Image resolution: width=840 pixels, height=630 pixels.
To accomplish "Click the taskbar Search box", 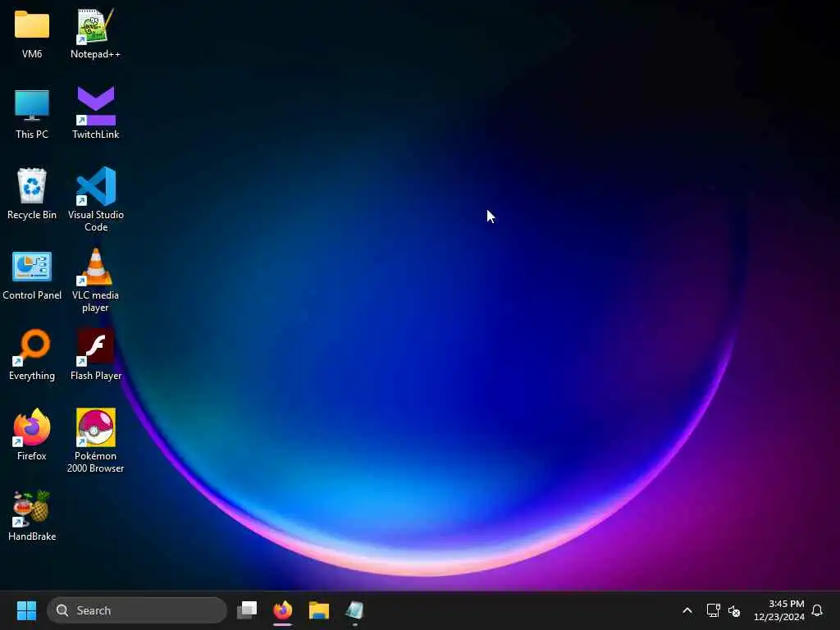I will (137, 610).
